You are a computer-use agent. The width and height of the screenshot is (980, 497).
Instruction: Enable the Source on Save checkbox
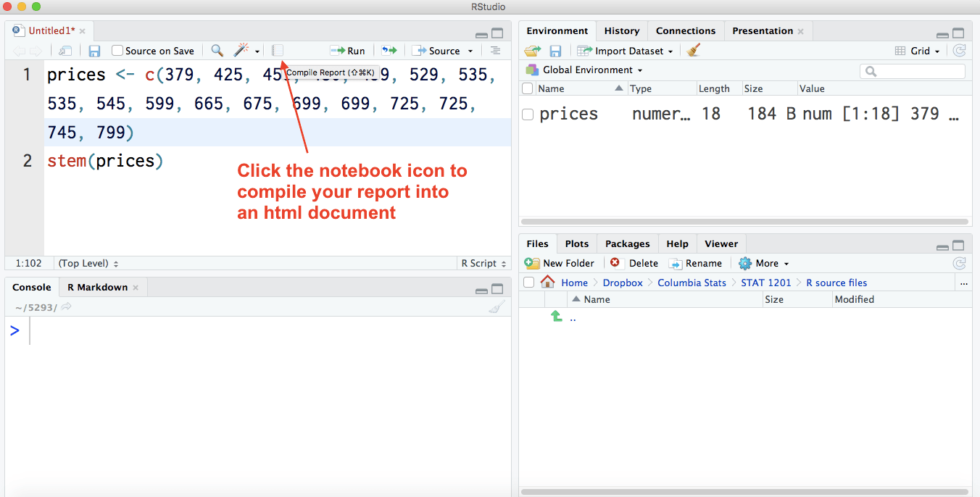point(117,51)
